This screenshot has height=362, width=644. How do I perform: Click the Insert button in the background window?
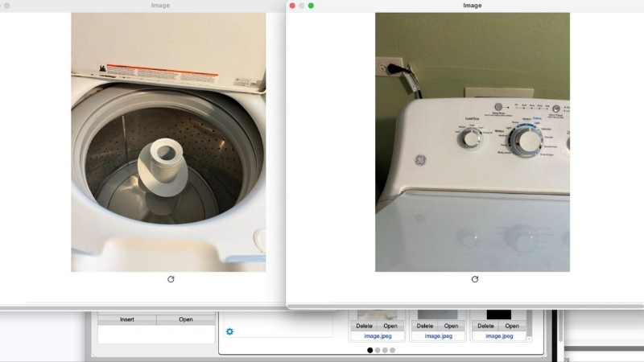click(127, 319)
